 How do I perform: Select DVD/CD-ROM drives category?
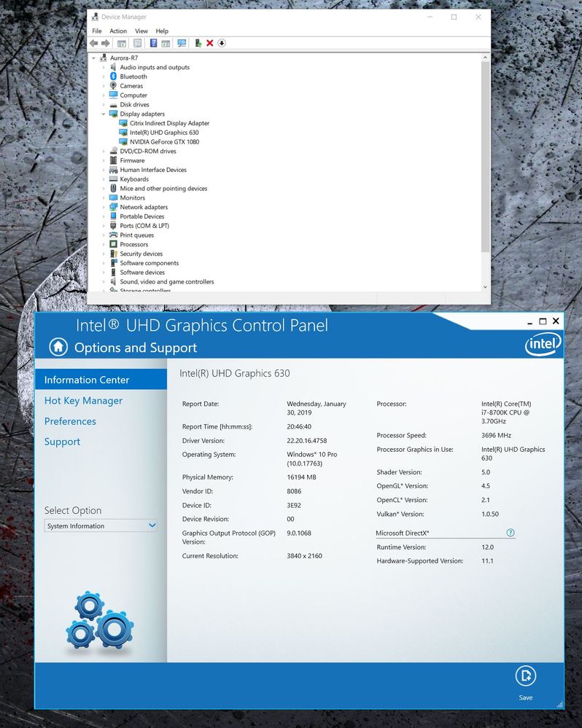pyautogui.click(x=148, y=151)
